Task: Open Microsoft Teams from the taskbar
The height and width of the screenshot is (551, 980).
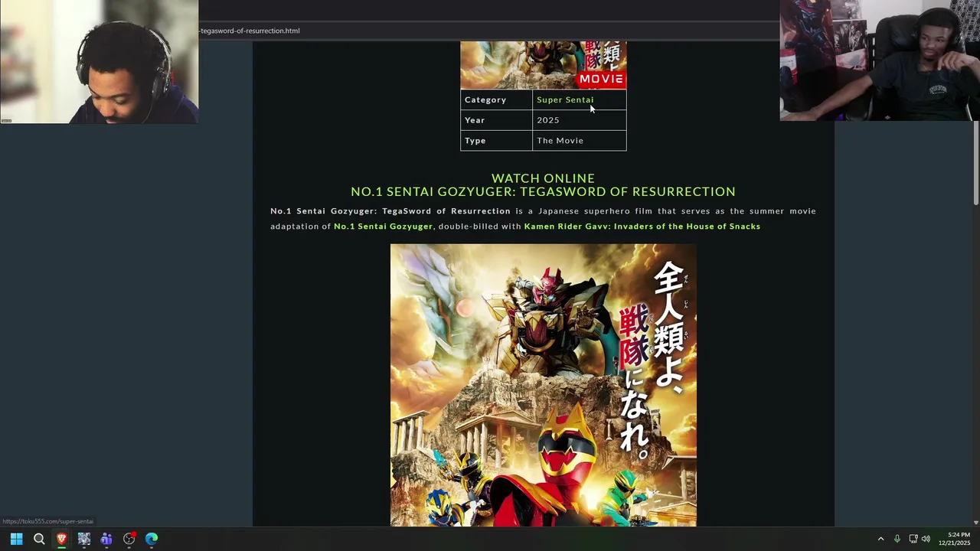Action: (106, 539)
